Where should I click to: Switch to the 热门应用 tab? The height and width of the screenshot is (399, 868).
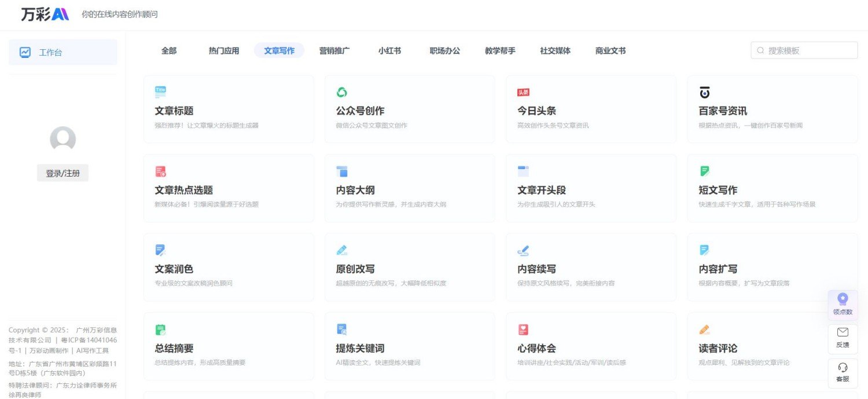click(x=223, y=50)
